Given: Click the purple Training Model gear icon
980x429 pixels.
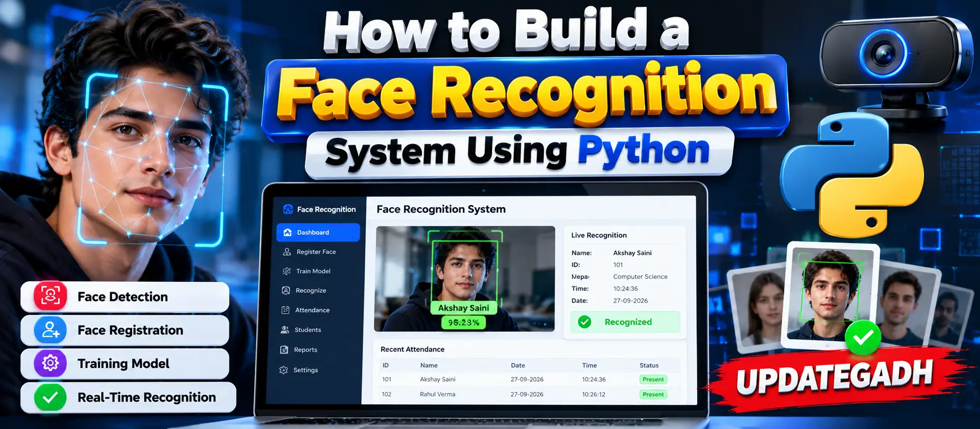Looking at the screenshot, I should click(50, 363).
